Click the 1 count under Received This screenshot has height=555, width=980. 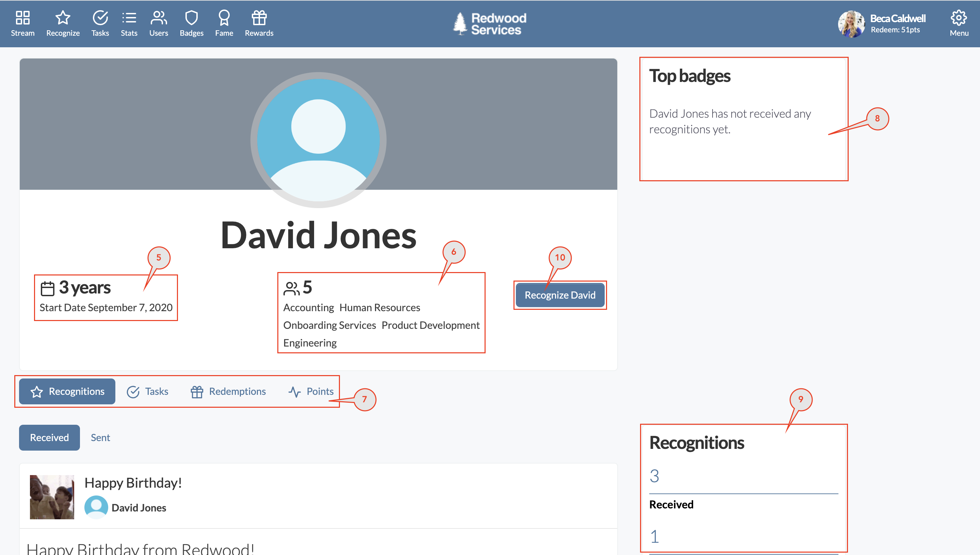(x=654, y=536)
